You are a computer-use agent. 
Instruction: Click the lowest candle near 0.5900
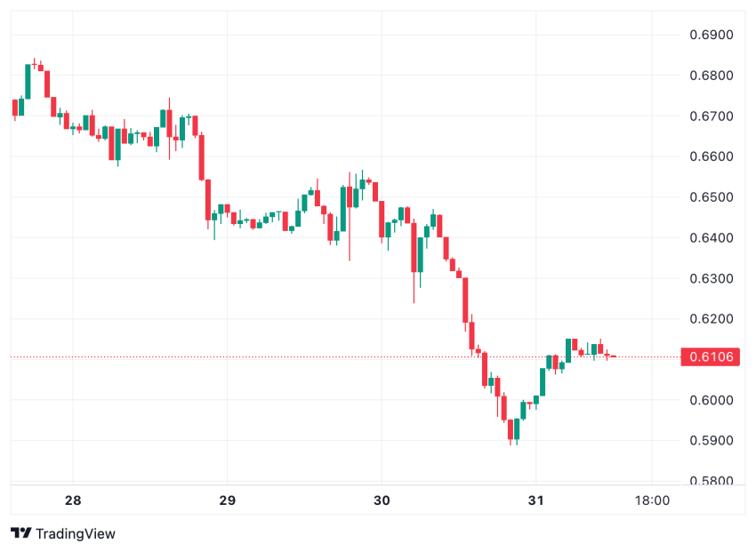tap(511, 430)
